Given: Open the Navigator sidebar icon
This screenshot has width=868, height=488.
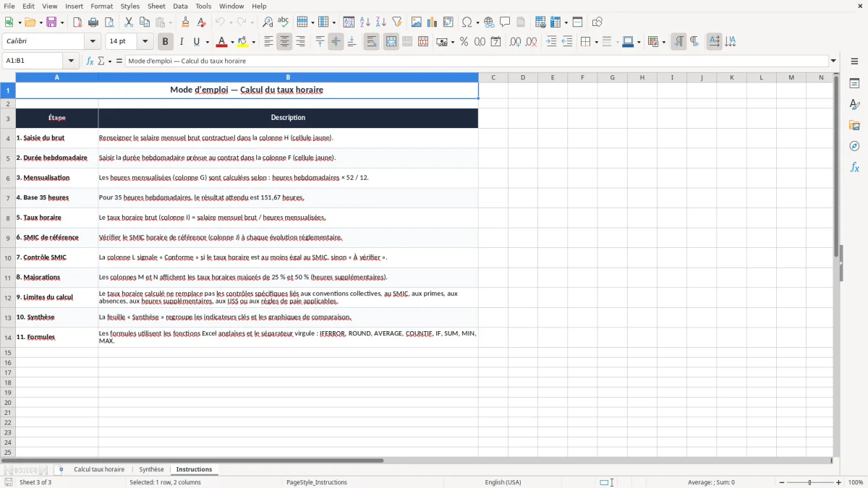Looking at the screenshot, I should (854, 146).
